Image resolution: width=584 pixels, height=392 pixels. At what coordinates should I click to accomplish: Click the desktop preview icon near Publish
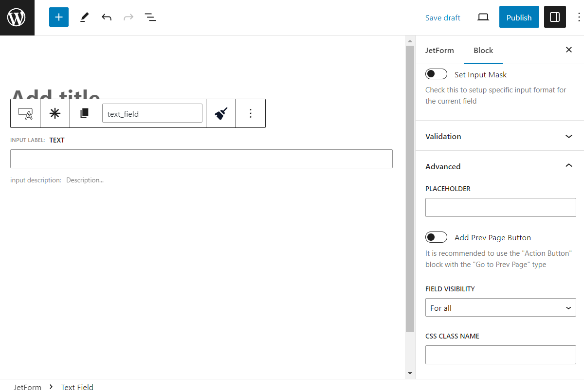pyautogui.click(x=483, y=17)
